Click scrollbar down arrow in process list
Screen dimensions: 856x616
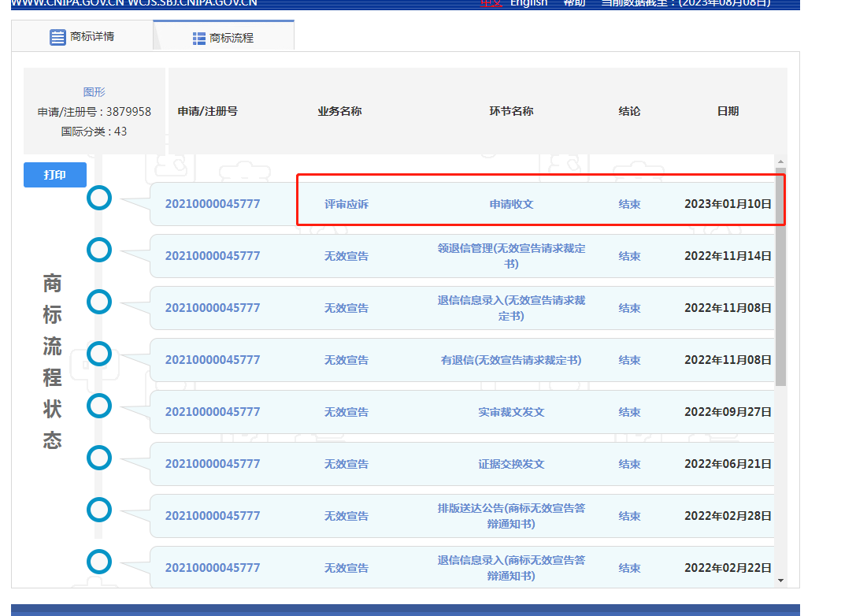click(x=780, y=581)
